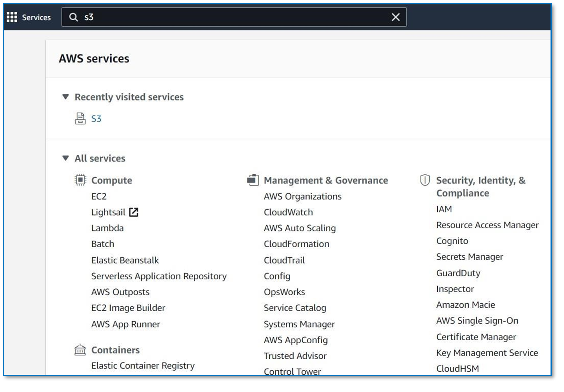Collapse Recently visited services section

point(66,97)
